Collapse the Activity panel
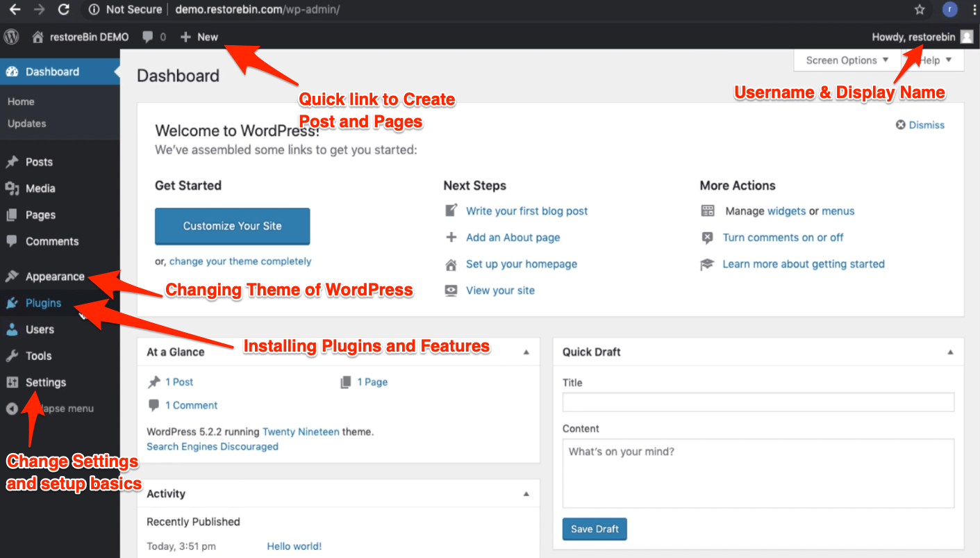 pos(526,494)
